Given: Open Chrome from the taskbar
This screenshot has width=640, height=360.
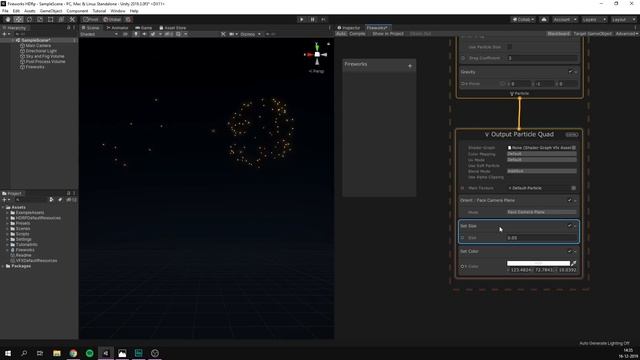Looking at the screenshot, I should coord(73,353).
